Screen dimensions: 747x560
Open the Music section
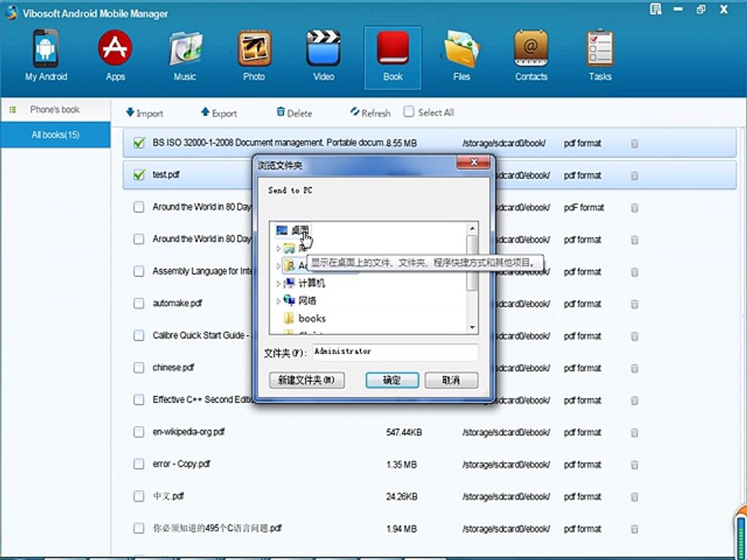coord(184,56)
